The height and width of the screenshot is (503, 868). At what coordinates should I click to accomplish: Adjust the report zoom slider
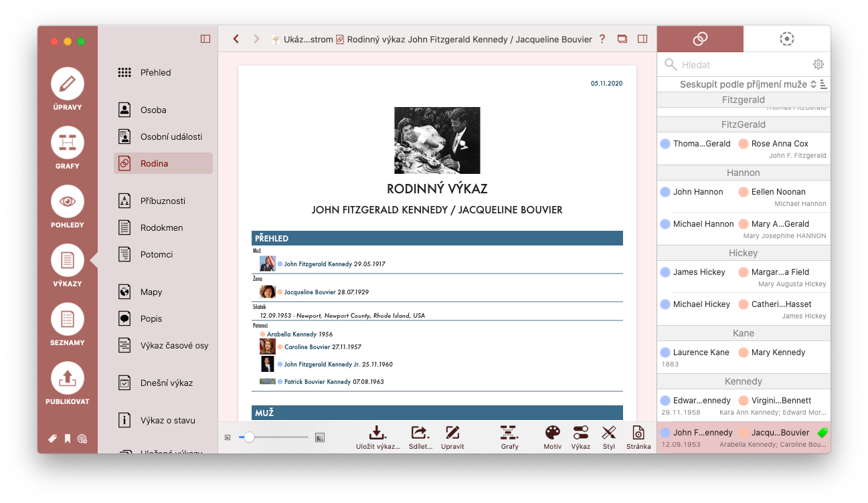pyautogui.click(x=274, y=437)
